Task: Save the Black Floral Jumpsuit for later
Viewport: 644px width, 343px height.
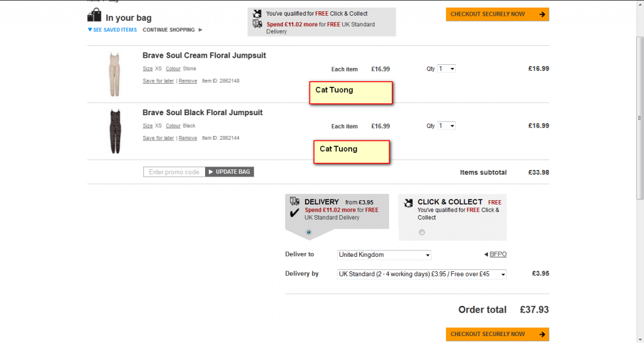Action: coord(158,138)
